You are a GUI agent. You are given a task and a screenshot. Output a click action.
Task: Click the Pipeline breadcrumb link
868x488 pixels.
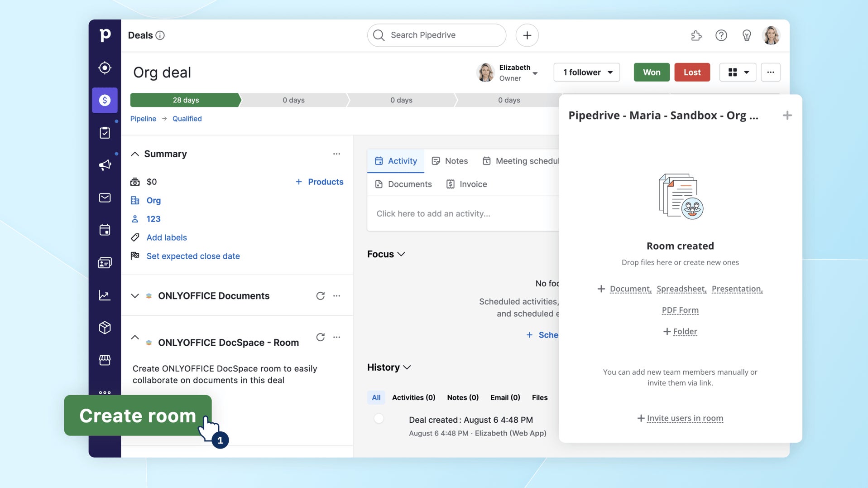[x=143, y=119]
